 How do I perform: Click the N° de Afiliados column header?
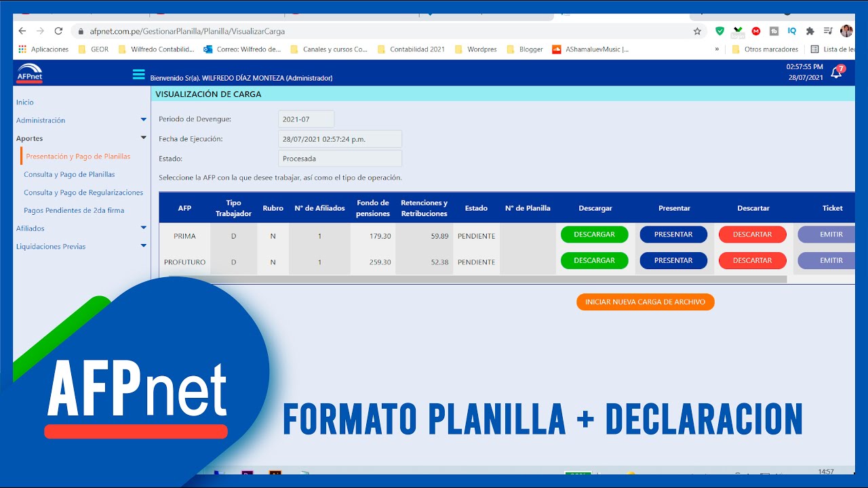(320, 208)
